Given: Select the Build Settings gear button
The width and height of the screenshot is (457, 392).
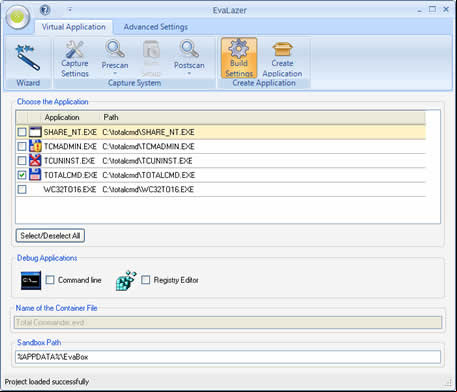Looking at the screenshot, I should pos(239,58).
